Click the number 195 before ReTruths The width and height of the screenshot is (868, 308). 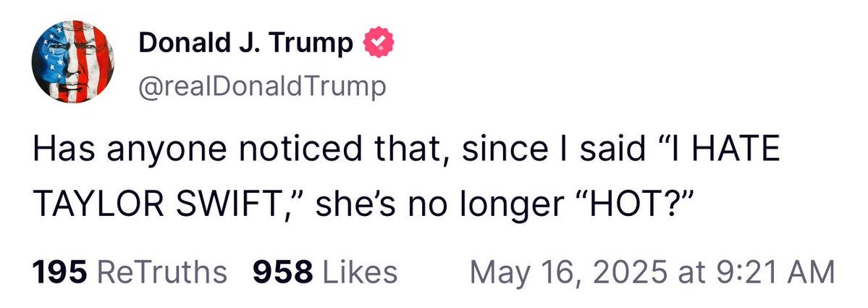click(x=59, y=272)
